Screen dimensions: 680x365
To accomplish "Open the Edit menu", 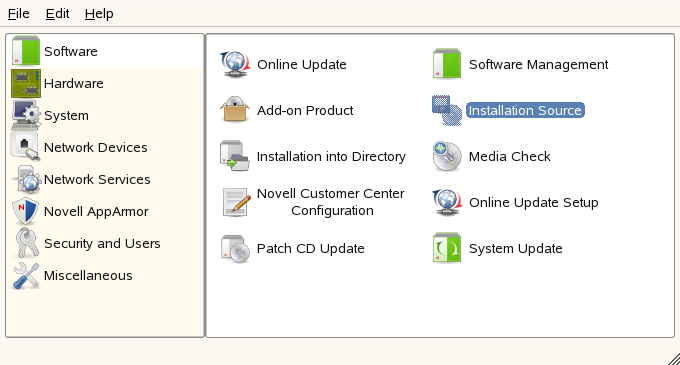I will (x=57, y=14).
